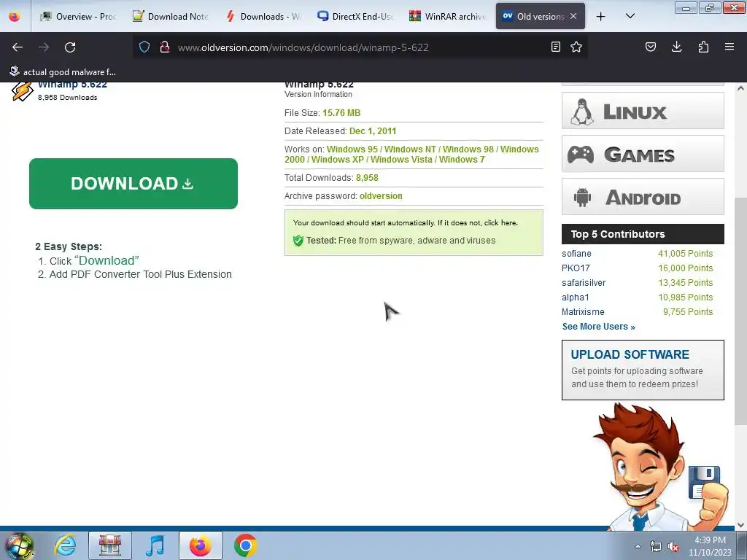This screenshot has width=747, height=560.
Task: Click 'Windows 95' in Works on list
Action: 352,149
